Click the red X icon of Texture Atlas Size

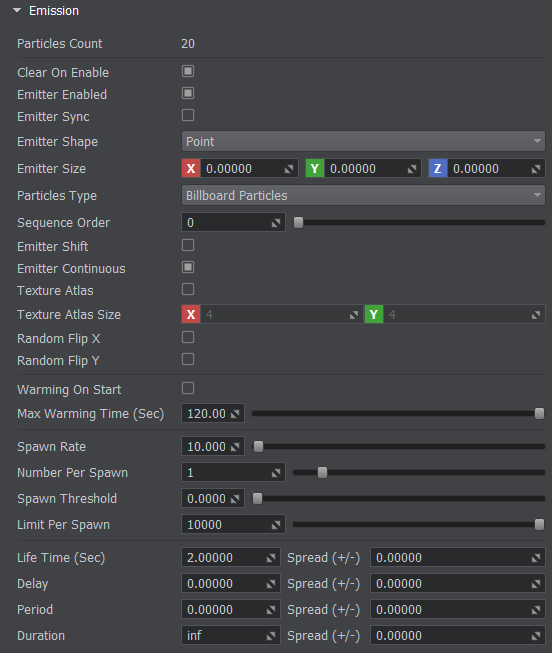point(191,314)
